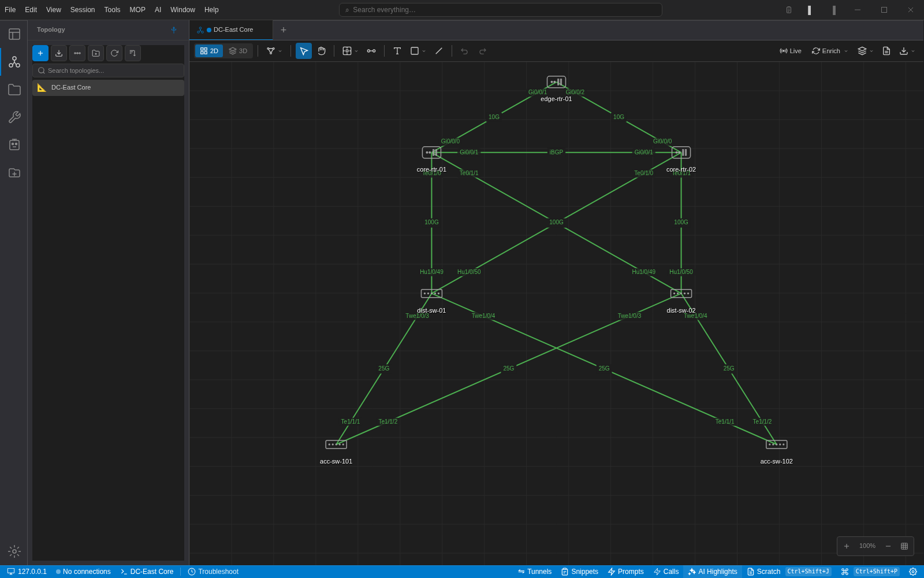
Task: Activate the hand pan tool
Action: pyautogui.click(x=322, y=51)
